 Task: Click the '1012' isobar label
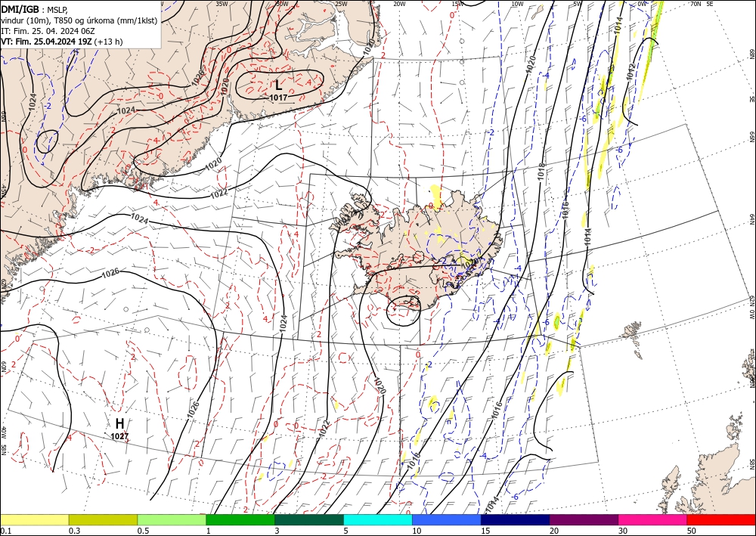(x=631, y=72)
